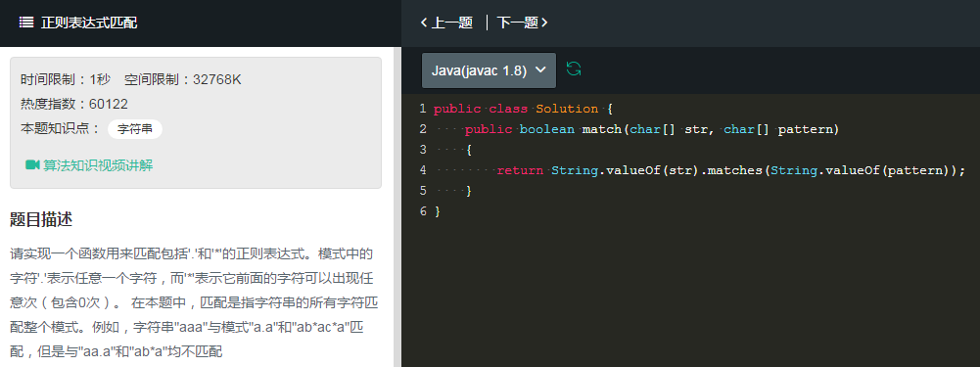Open the Java(javac 1.8) language dropdown
The image size is (980, 367).
(489, 70)
